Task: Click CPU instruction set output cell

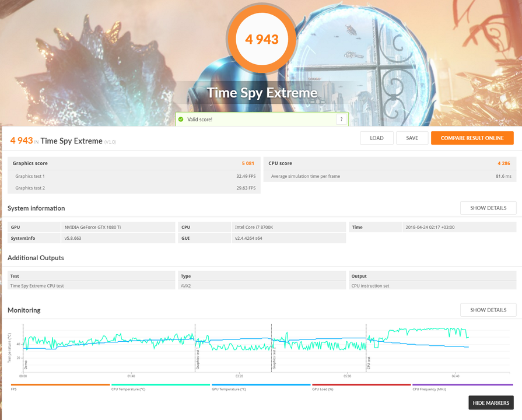Action: 432,285
